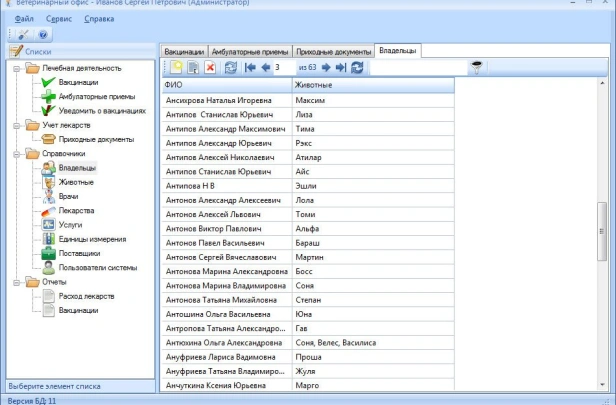Select Врачи in the sidebar tree
This screenshot has height=405, width=616.
pos(70,197)
